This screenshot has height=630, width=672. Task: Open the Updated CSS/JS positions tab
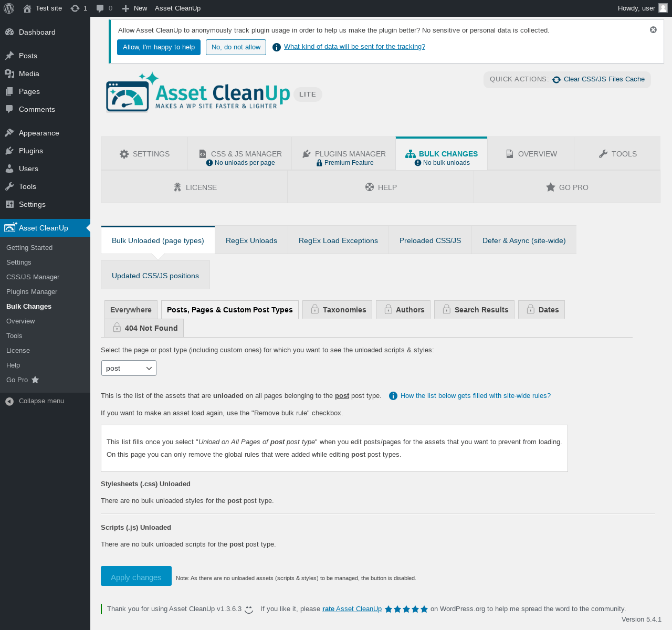coord(155,276)
